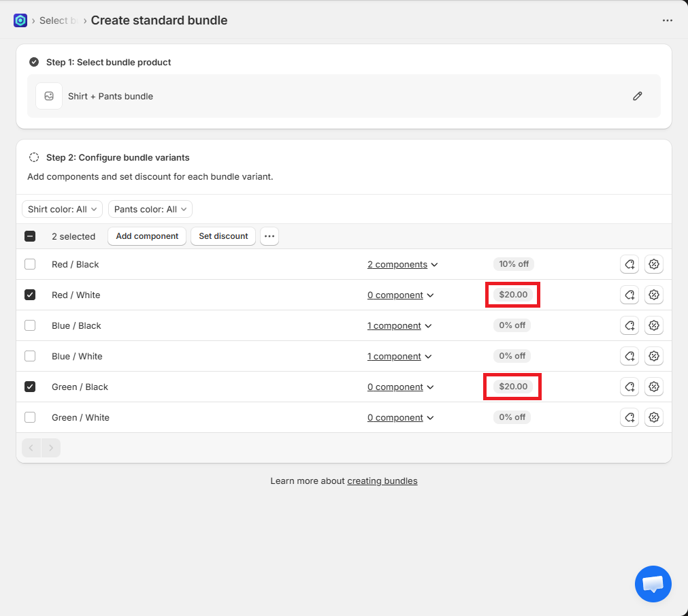Click discount icon in Blue / White row

[653, 356]
